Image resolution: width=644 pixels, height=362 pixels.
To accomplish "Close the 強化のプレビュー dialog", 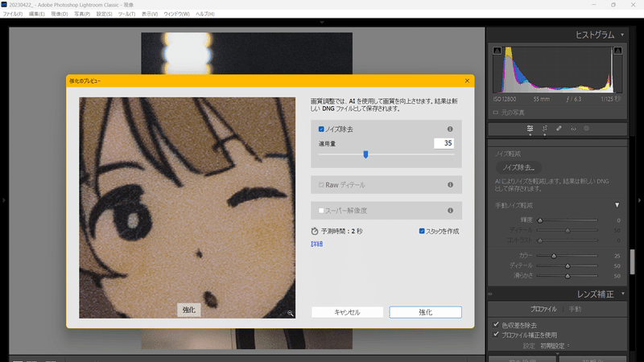I will tap(467, 81).
